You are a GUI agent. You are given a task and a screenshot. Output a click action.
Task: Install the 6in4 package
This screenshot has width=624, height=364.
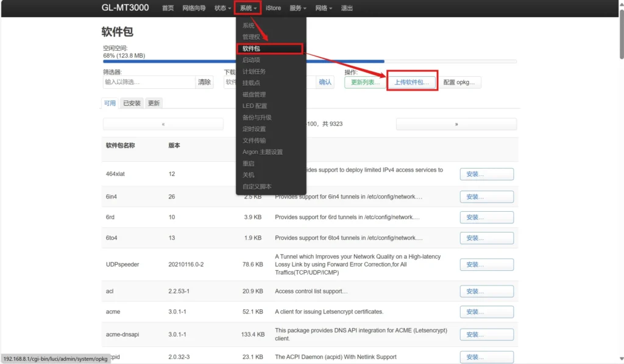coord(487,197)
